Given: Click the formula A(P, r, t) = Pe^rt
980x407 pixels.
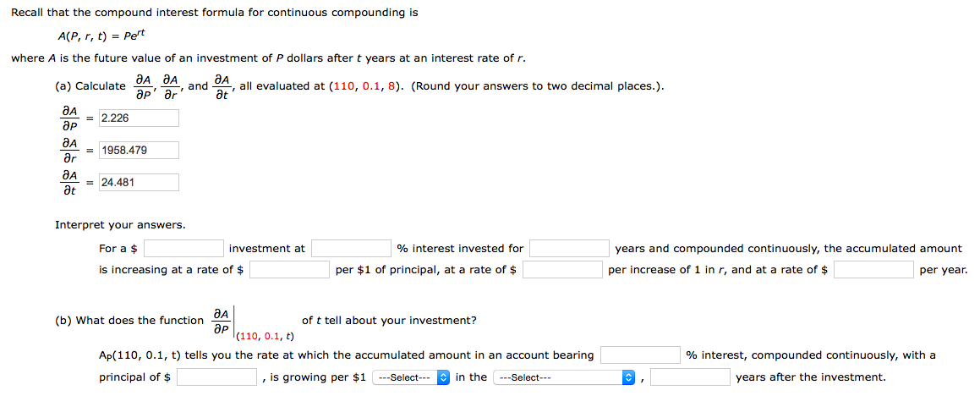Looking at the screenshot, I should click(x=95, y=36).
